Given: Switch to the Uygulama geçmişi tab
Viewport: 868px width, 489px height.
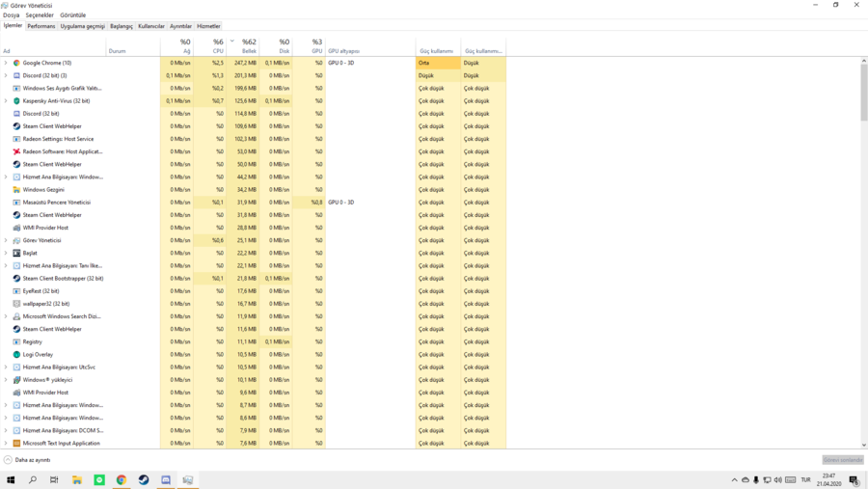Looking at the screenshot, I should point(83,26).
